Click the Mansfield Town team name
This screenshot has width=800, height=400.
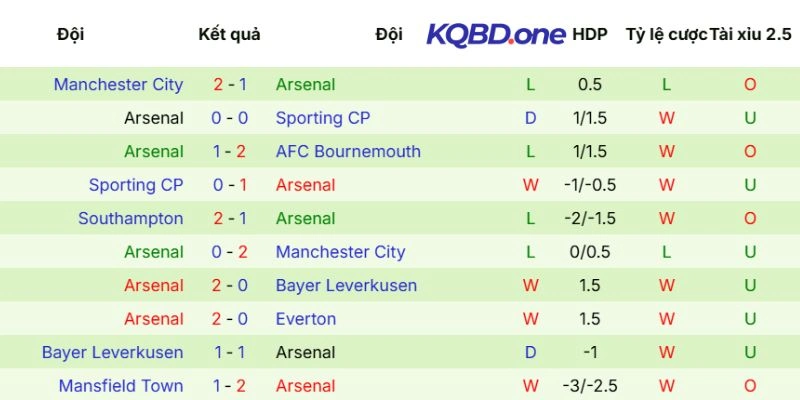[x=121, y=386]
